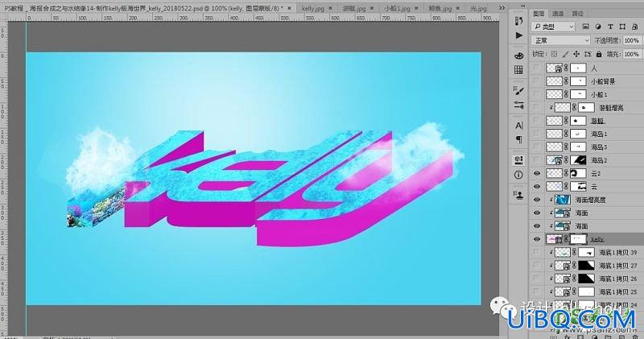Viewport: 644px width, 339px height.
Task: Filter layers by pixel layer icon
Action: click(x=586, y=27)
